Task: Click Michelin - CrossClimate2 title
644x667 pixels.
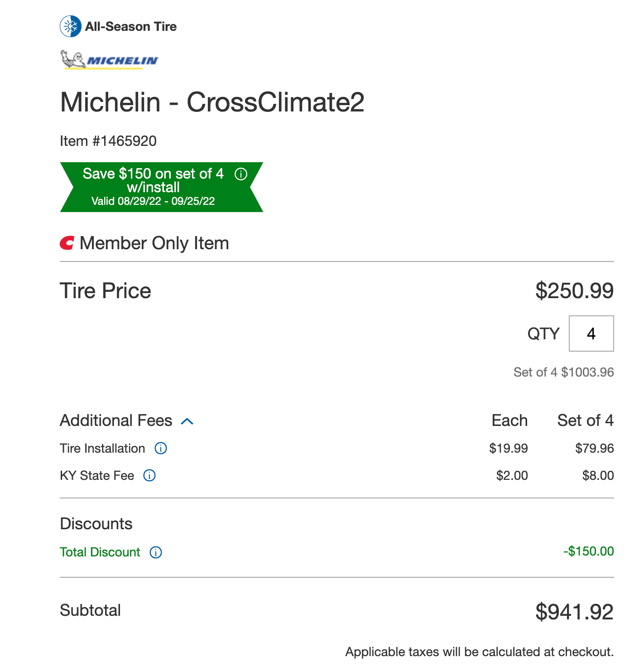Action: click(x=212, y=102)
